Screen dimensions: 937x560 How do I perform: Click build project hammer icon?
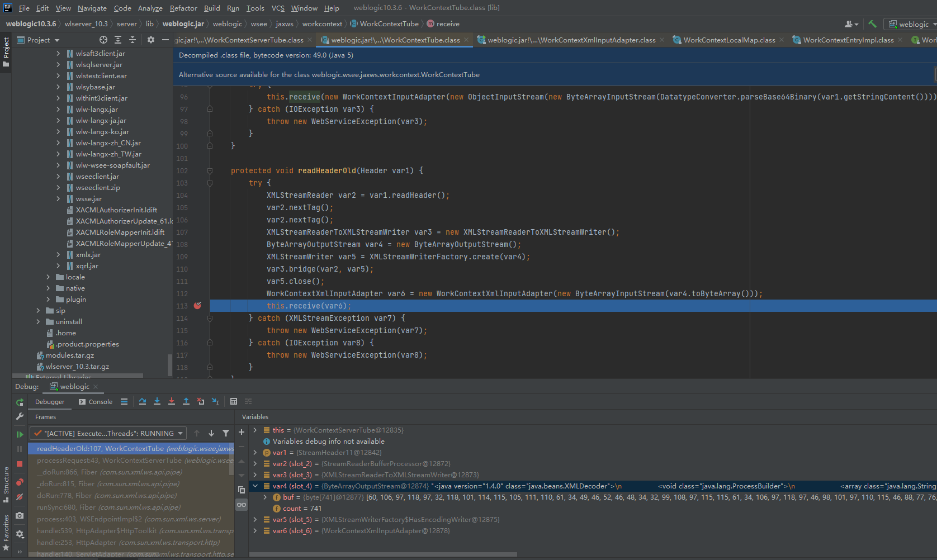[x=872, y=24]
